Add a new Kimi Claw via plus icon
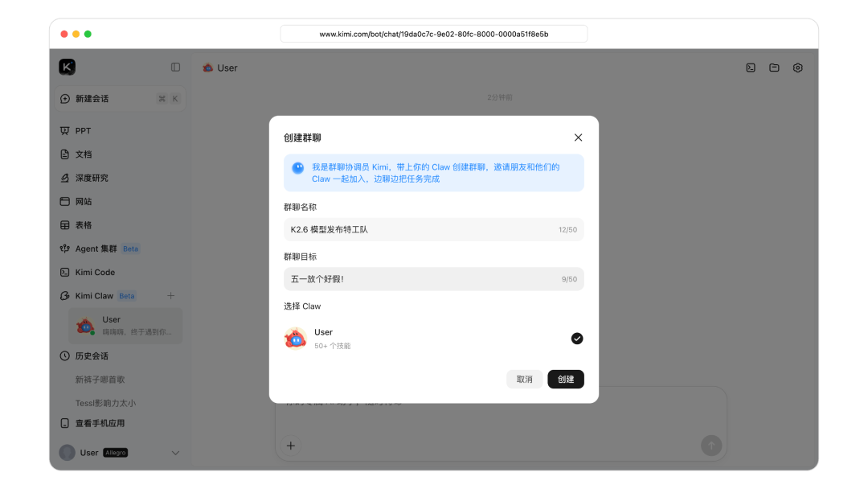Viewport: 868px width, 489px height. [x=170, y=295]
